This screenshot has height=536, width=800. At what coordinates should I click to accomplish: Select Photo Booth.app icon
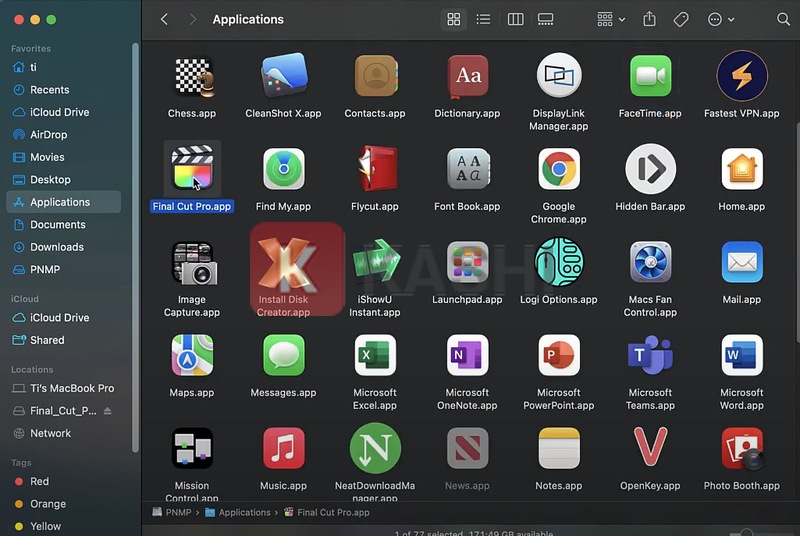[x=743, y=448]
